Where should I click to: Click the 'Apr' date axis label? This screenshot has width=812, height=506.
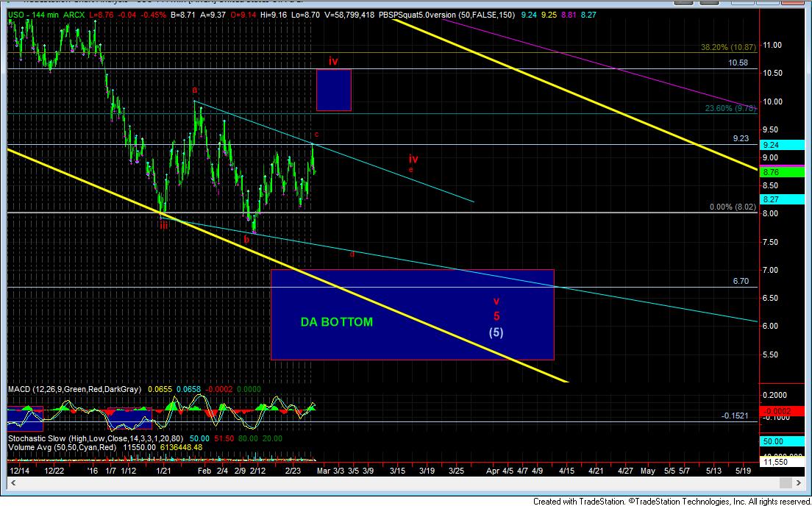pos(493,471)
